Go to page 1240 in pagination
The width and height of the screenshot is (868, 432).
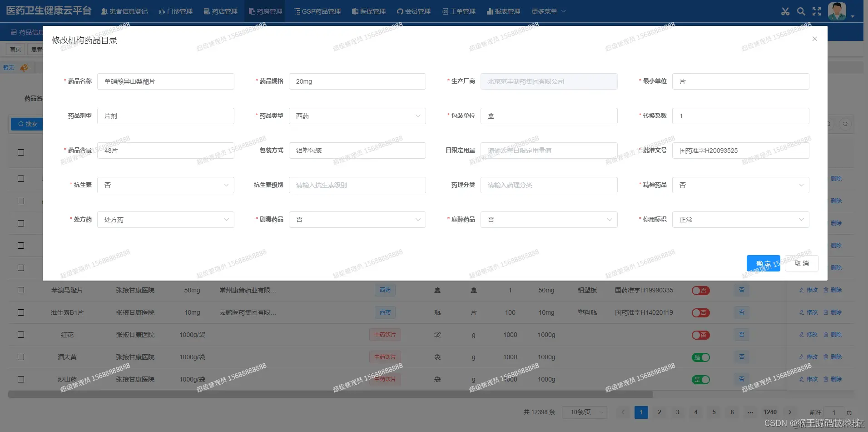770,412
